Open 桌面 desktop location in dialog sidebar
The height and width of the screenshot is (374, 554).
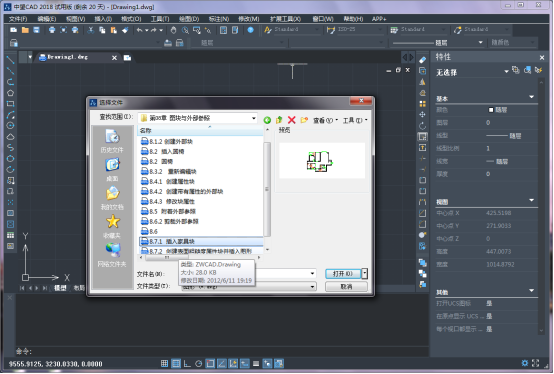[x=112, y=170]
